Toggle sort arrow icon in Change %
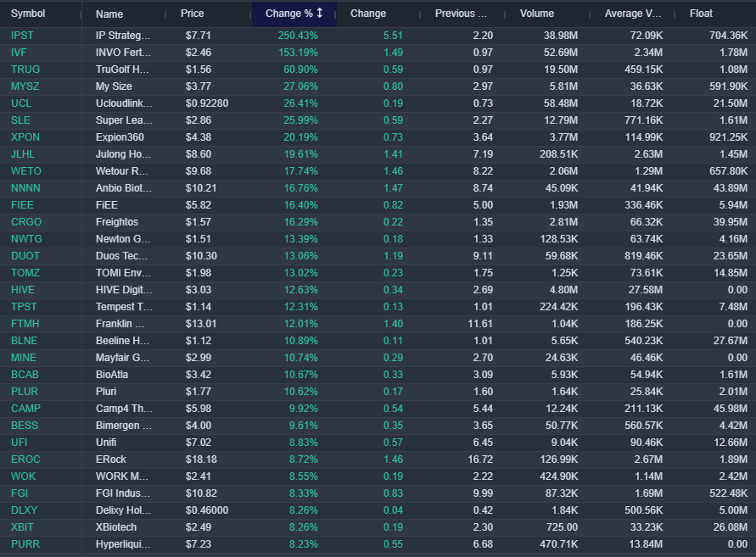 (x=320, y=13)
